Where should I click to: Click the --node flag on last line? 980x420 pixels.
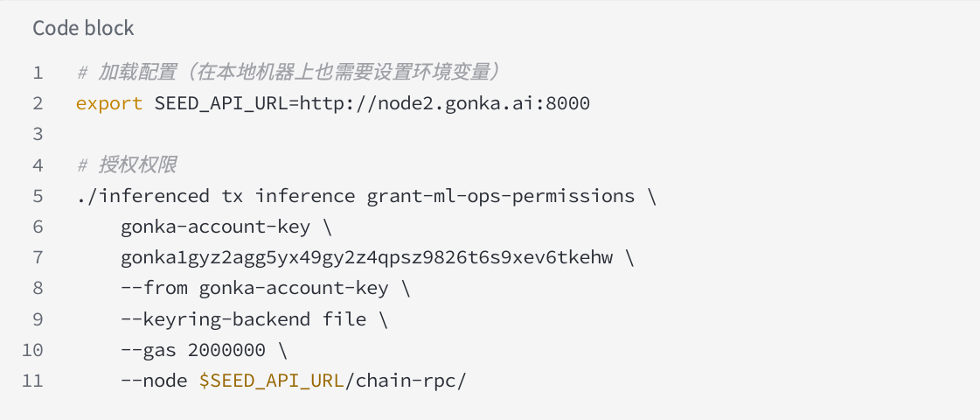coord(155,381)
